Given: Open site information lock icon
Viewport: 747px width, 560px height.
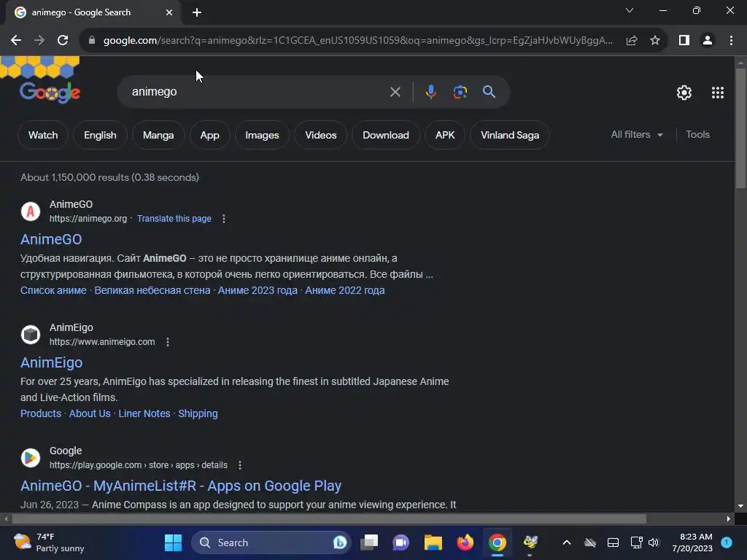Looking at the screenshot, I should point(91,41).
